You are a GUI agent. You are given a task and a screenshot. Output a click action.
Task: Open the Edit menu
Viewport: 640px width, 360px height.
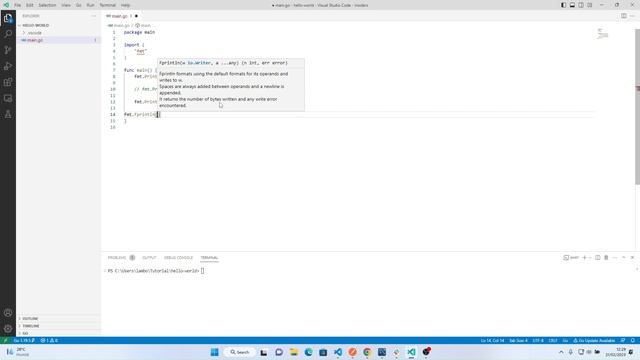[x=30, y=5]
